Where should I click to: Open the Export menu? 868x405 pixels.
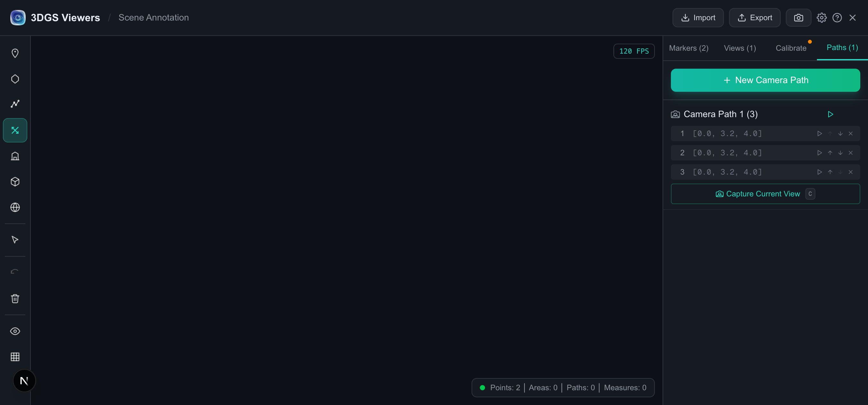coord(754,18)
